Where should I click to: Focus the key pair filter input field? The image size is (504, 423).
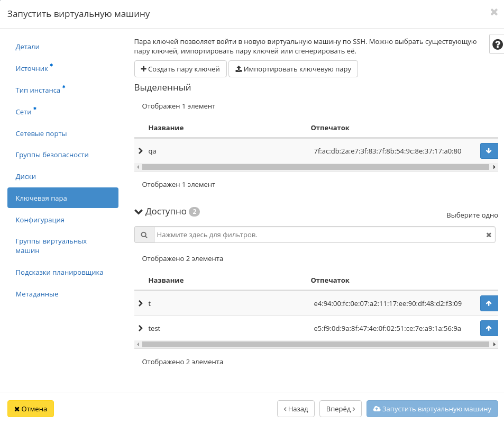click(x=317, y=235)
